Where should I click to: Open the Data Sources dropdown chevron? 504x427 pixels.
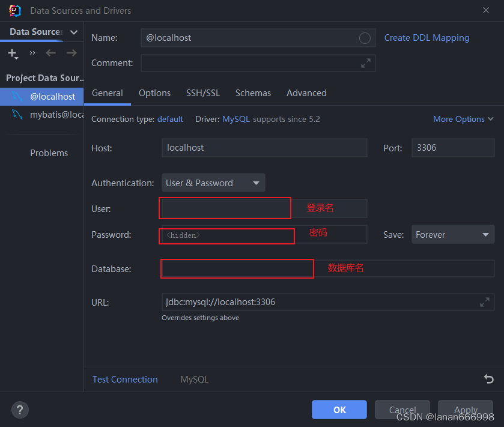pos(74,32)
